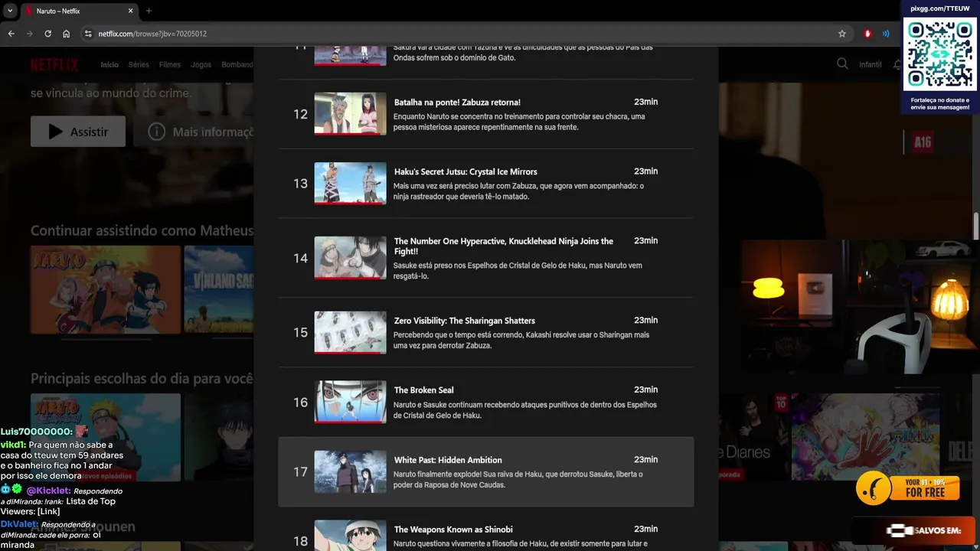Select title The Weapons Known as Shinobi
This screenshot has width=980, height=551.
(453, 530)
